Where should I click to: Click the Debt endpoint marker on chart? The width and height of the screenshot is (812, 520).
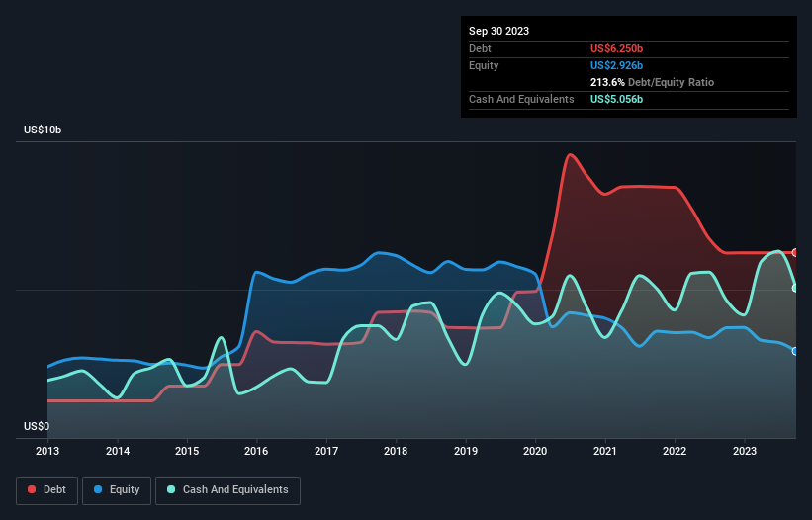(795, 252)
